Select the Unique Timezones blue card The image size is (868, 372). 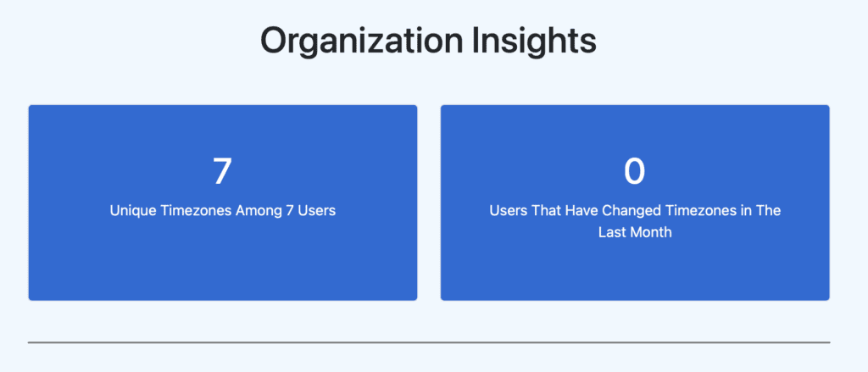223,263
